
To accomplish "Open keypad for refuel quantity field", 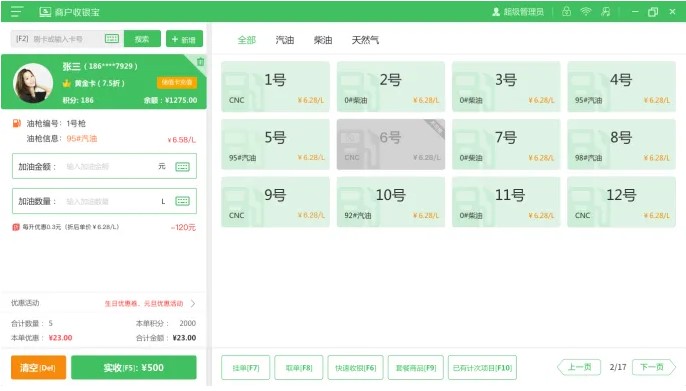I will (182, 201).
